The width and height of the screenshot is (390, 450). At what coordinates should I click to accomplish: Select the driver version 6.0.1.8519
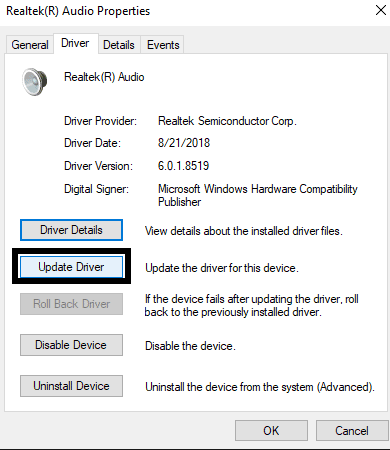[x=183, y=166]
